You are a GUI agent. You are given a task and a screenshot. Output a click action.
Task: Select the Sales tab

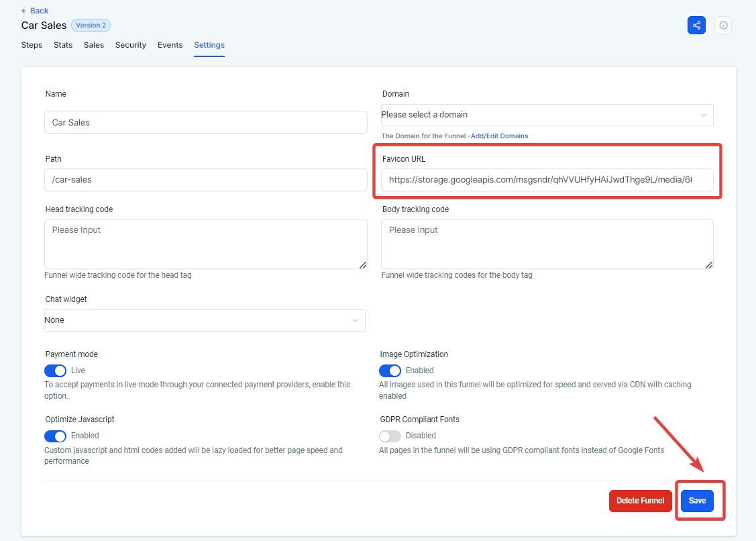[93, 45]
